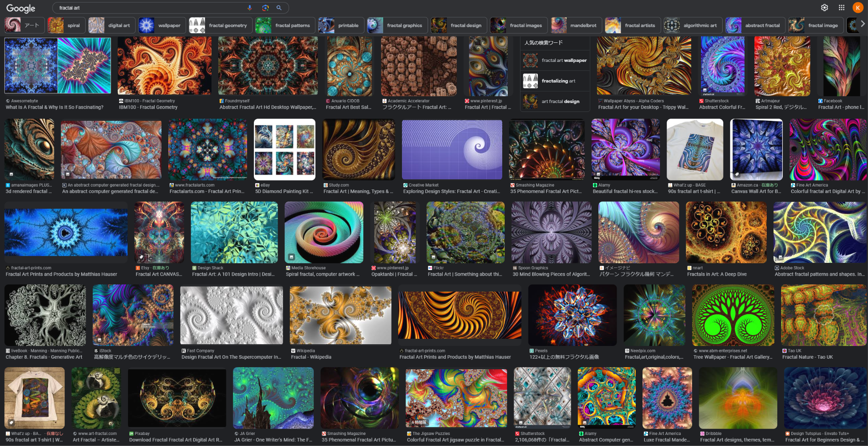Open Google Lens image search
The height and width of the screenshot is (446, 868).
(265, 8)
